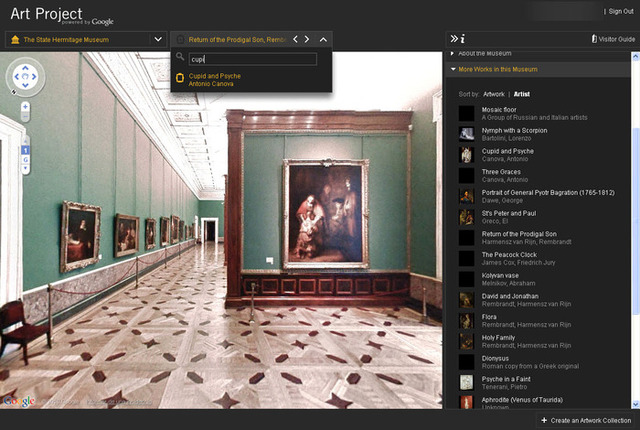
Task: Click the museum building icon beside Hermitage
Action: [x=15, y=40]
